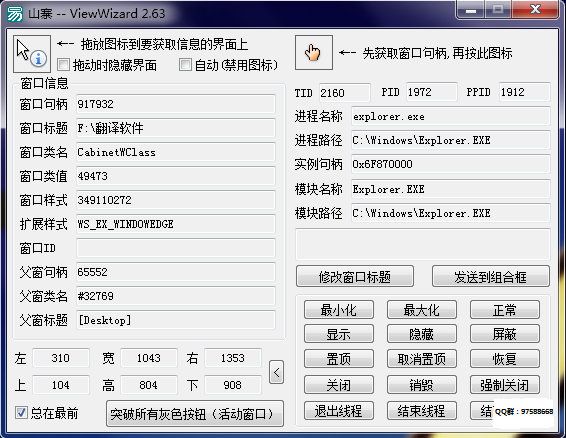Enable the 拖动时隐藏界面 checkbox

tap(64, 65)
